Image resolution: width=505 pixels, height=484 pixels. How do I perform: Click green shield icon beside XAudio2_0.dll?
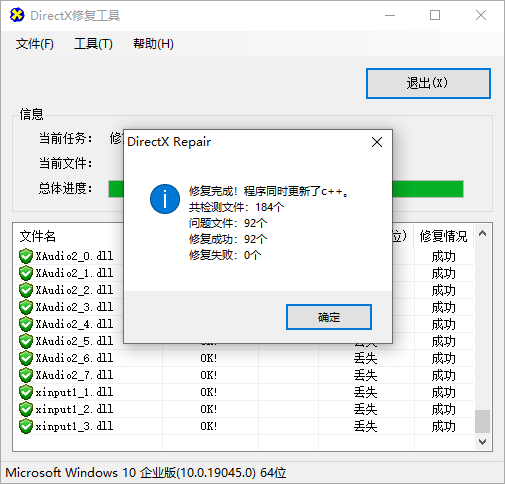point(26,256)
